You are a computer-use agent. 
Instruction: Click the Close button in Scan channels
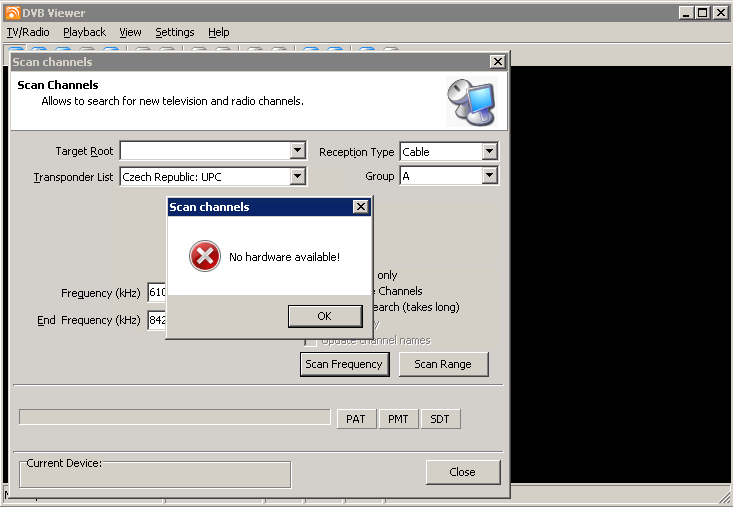[x=463, y=472]
